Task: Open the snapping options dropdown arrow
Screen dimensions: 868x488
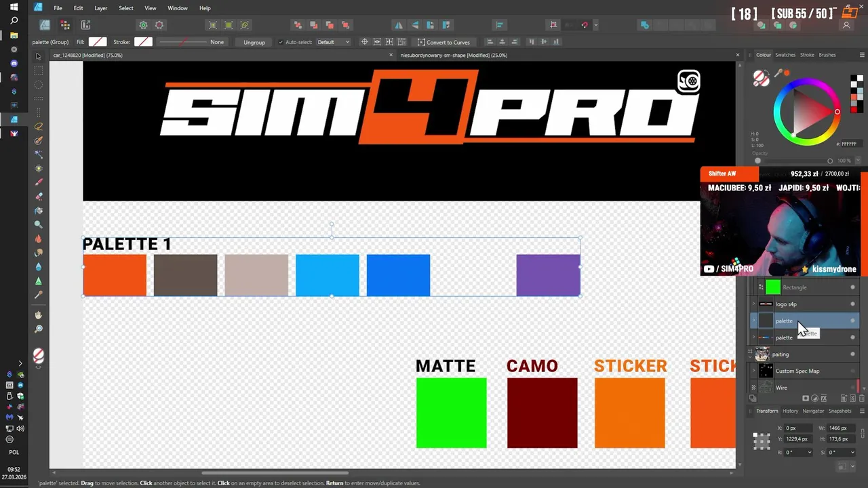Action: (x=595, y=25)
